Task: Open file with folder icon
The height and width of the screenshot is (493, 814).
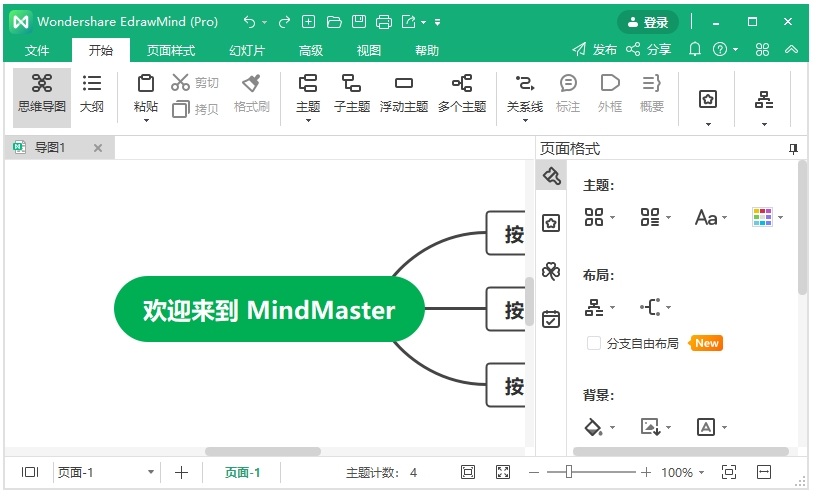Action: click(334, 22)
